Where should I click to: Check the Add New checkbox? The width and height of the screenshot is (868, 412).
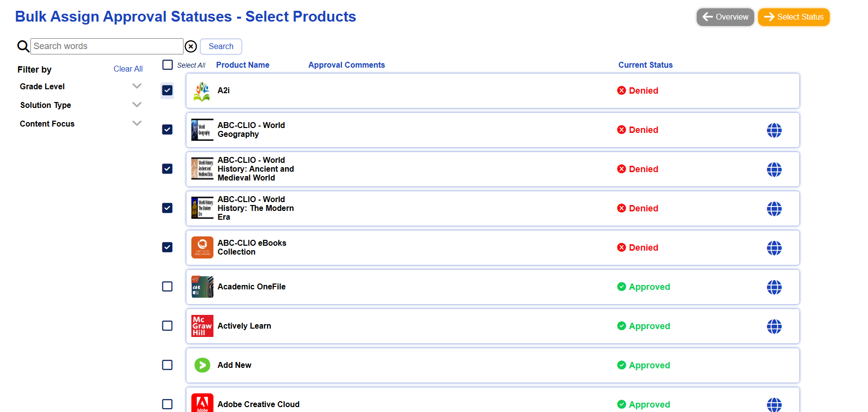tap(167, 365)
